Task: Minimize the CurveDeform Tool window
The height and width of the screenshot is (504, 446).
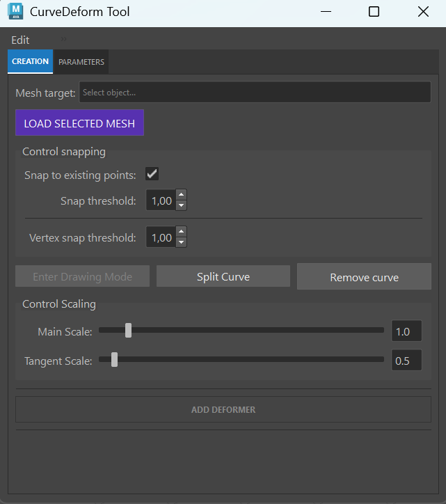Action: click(326, 12)
